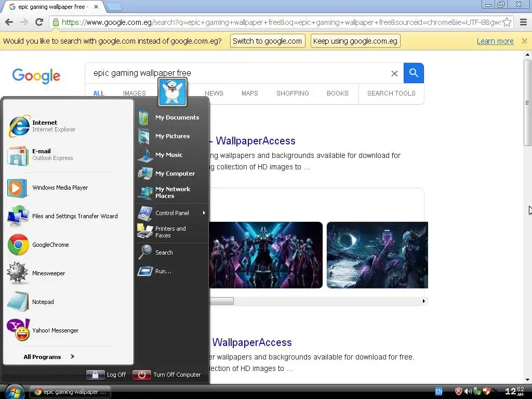
Task: Switch to the ALL results tab
Action: (x=99, y=94)
